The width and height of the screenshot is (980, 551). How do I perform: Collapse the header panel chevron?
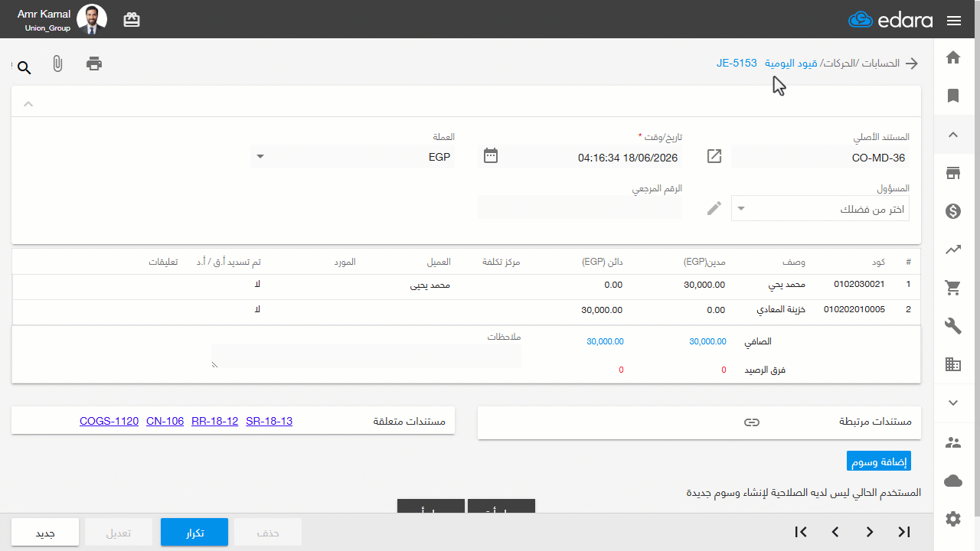tap(28, 103)
